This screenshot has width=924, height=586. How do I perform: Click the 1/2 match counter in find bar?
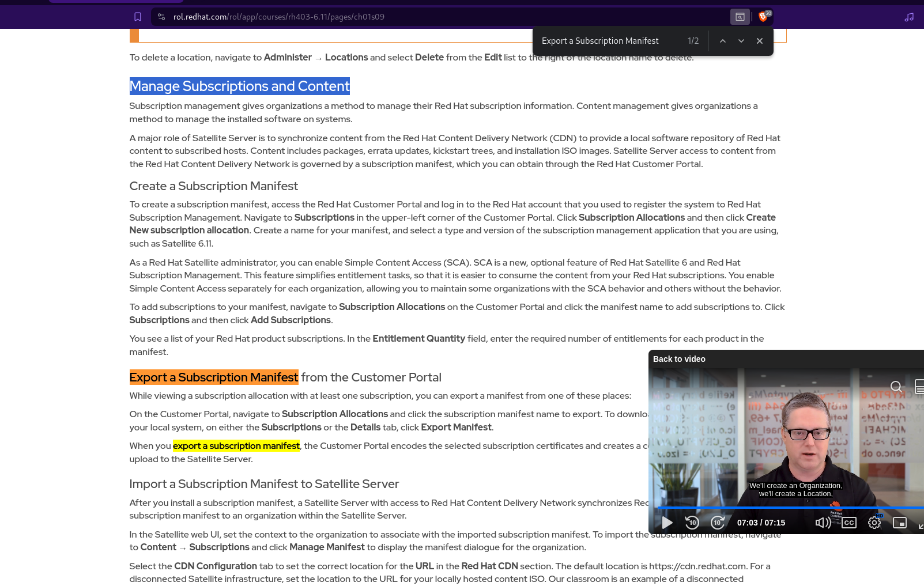pyautogui.click(x=693, y=41)
